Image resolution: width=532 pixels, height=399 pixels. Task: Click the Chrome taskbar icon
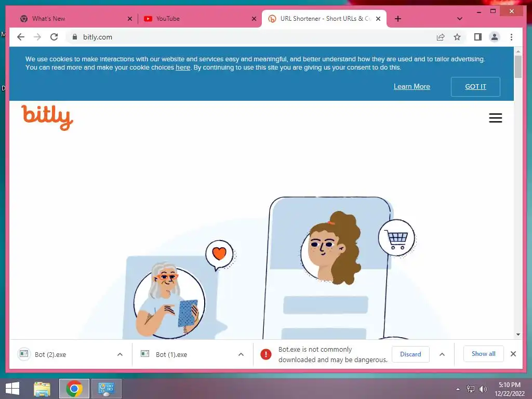[74, 389]
